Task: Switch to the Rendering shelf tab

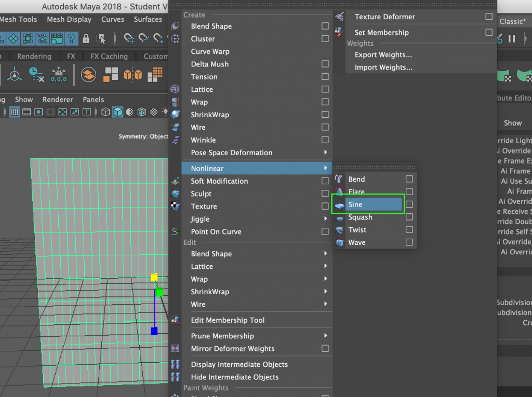Action: [x=34, y=56]
